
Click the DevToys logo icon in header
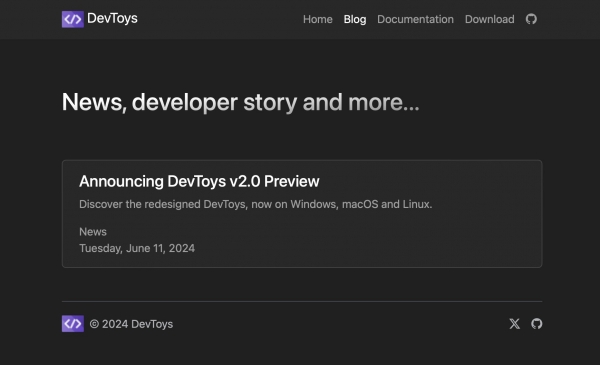(x=73, y=19)
